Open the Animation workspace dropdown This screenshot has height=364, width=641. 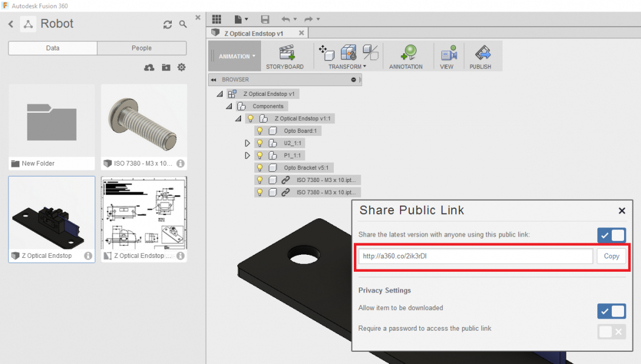237,56
